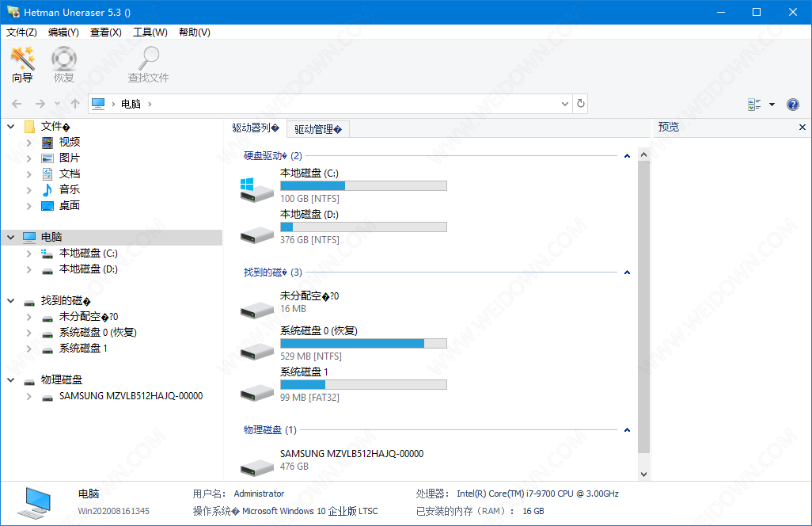This screenshot has height=526, width=812.
Task: Collapse the 文件 tree node
Action: (x=11, y=126)
